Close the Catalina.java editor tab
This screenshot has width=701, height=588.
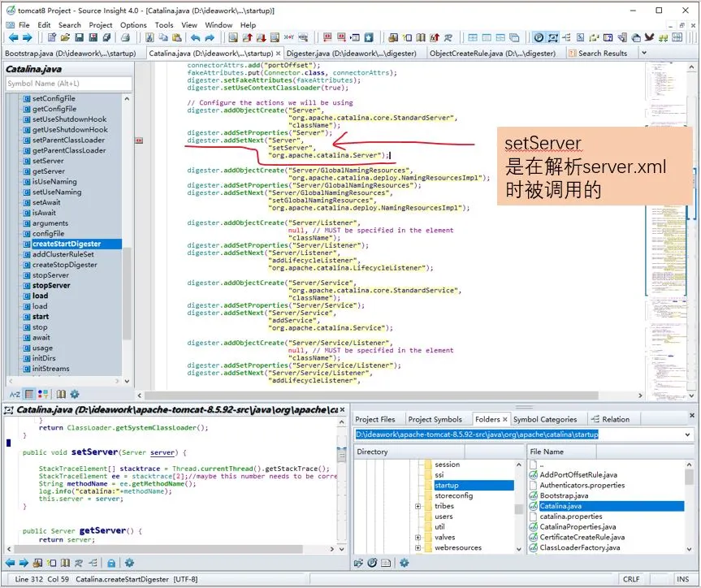pos(278,54)
